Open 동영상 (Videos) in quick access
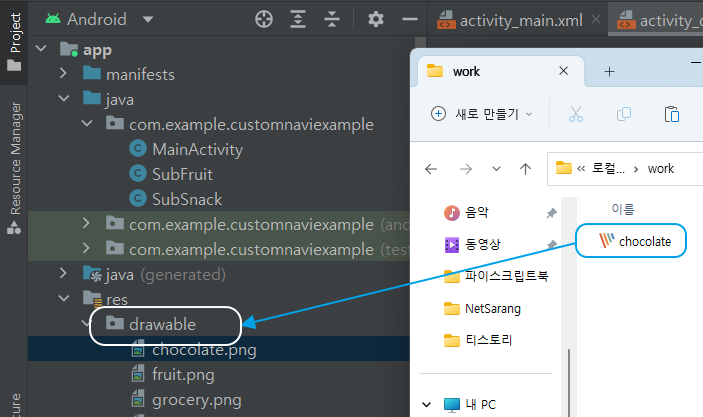Viewport: 703px width, 417px height. click(x=482, y=244)
